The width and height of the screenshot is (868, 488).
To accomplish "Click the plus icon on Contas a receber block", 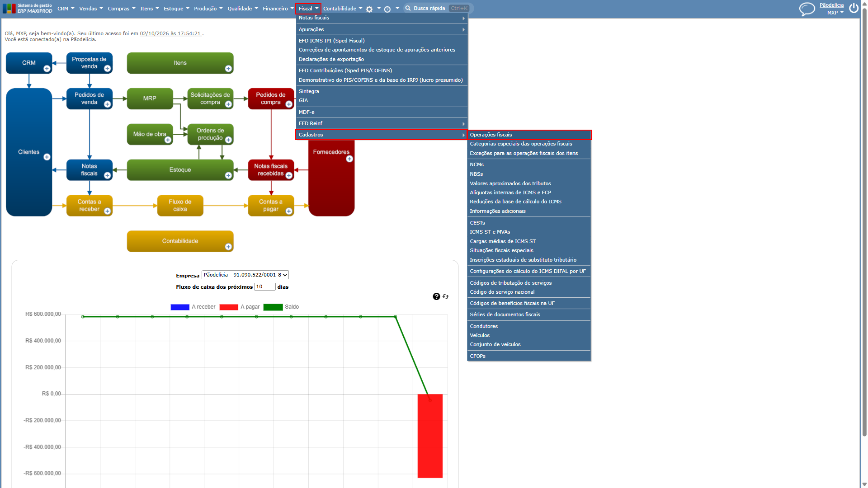I will click(107, 211).
